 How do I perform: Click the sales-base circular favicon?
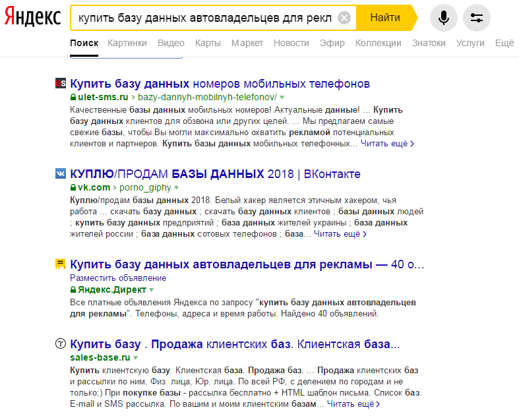[61, 344]
